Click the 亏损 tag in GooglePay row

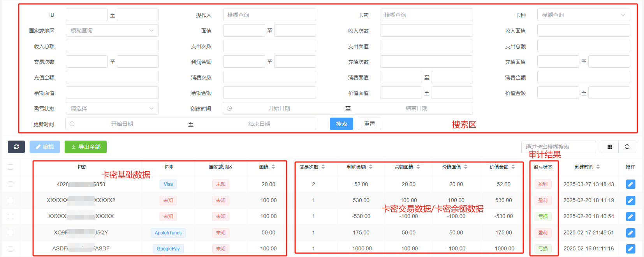(543, 249)
